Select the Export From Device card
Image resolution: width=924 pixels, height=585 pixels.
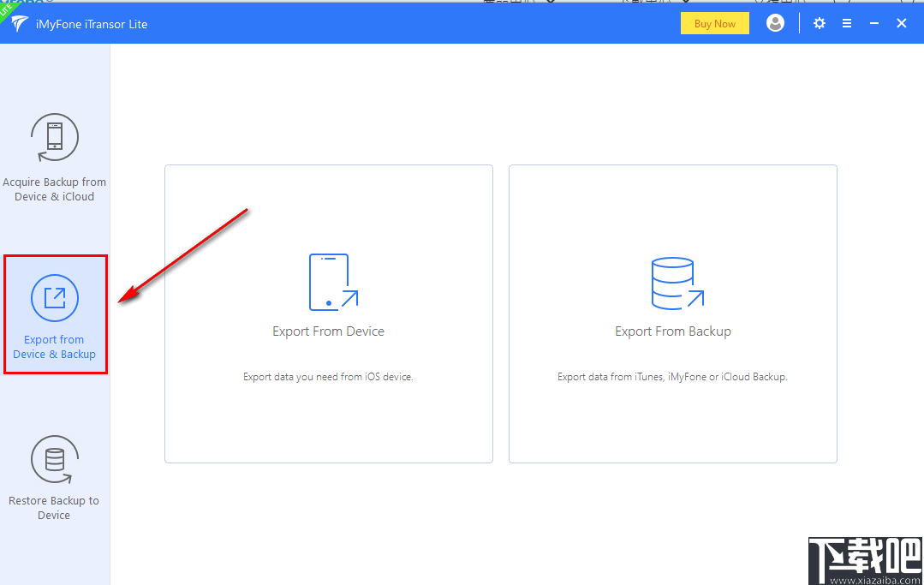328,313
